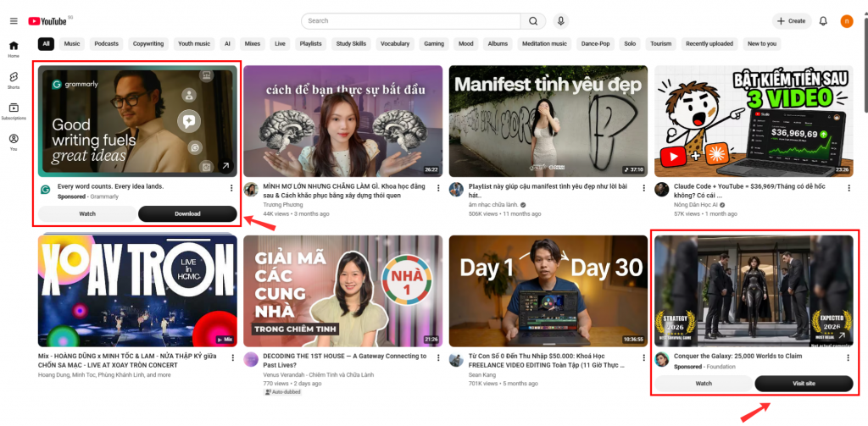Open title 'Conquer the Galaxy: 25,000 Worlds to Claim'
The height and width of the screenshot is (426, 868).
(738, 357)
